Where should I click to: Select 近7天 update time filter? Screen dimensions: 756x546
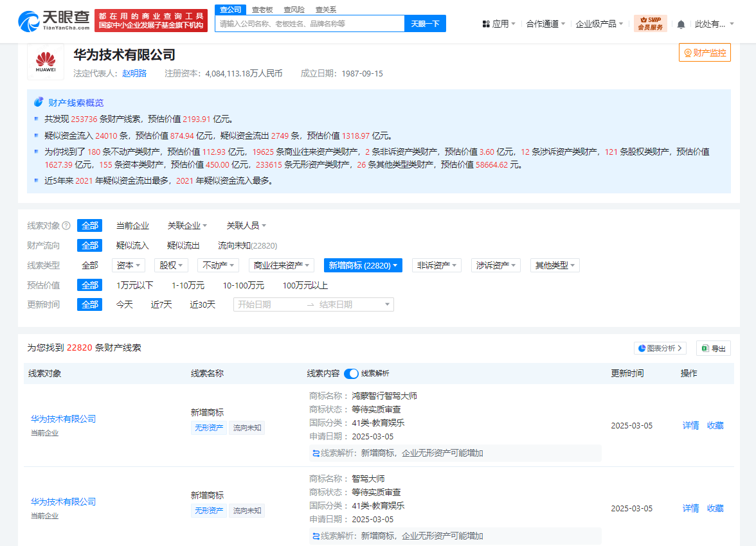tap(161, 304)
